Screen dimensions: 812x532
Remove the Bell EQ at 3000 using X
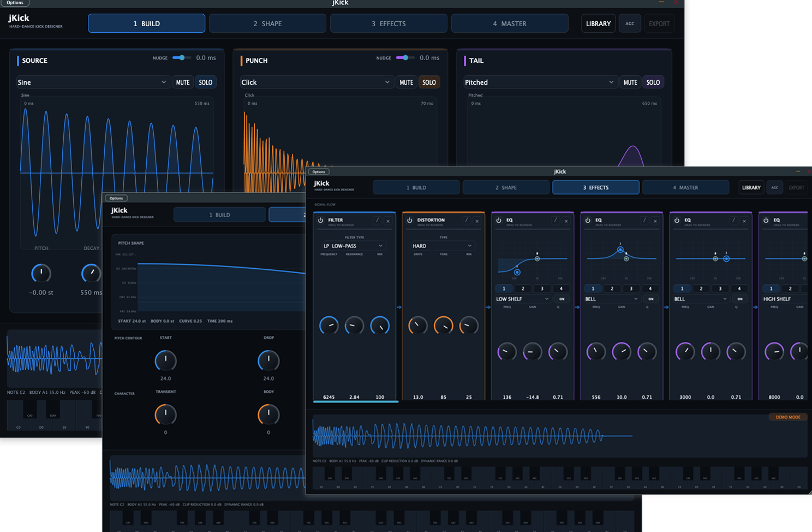(x=744, y=221)
